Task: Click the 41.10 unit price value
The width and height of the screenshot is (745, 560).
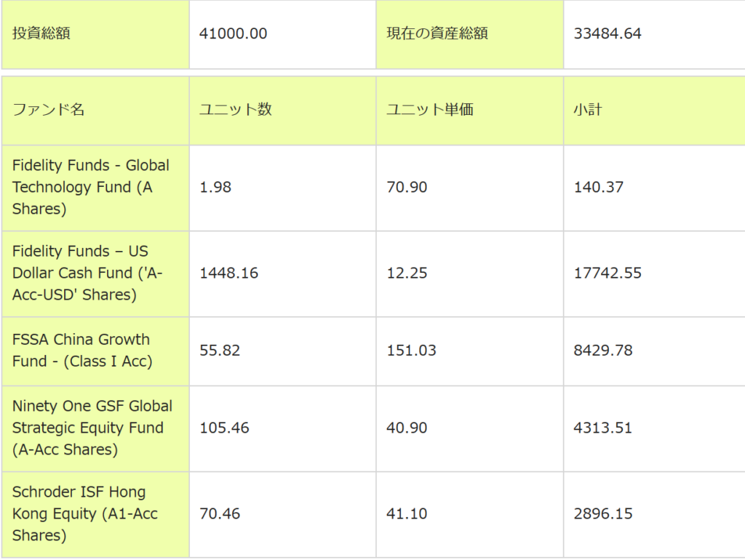Action: [407, 514]
